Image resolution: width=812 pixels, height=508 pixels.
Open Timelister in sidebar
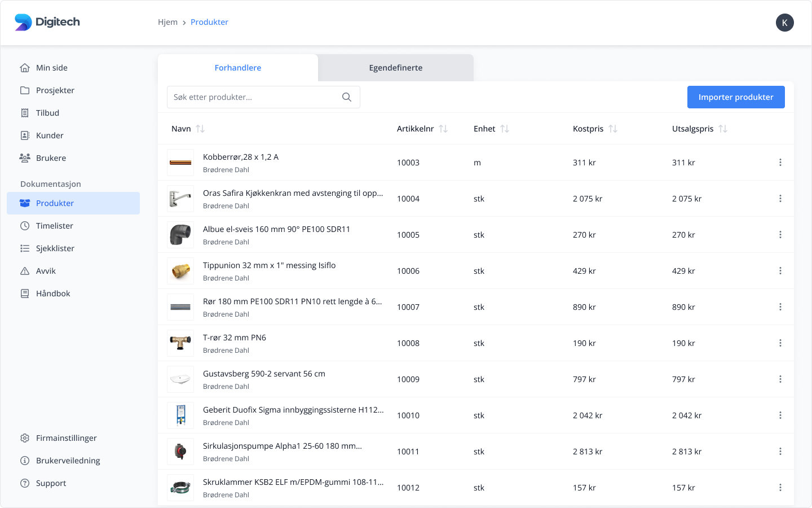(x=73, y=226)
